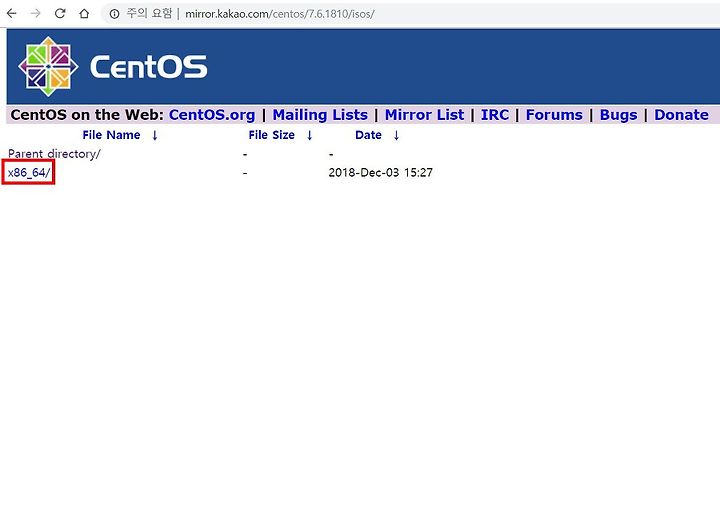The height and width of the screenshot is (520, 720).
Task: Click the Date descending arrow
Action: click(x=396, y=135)
